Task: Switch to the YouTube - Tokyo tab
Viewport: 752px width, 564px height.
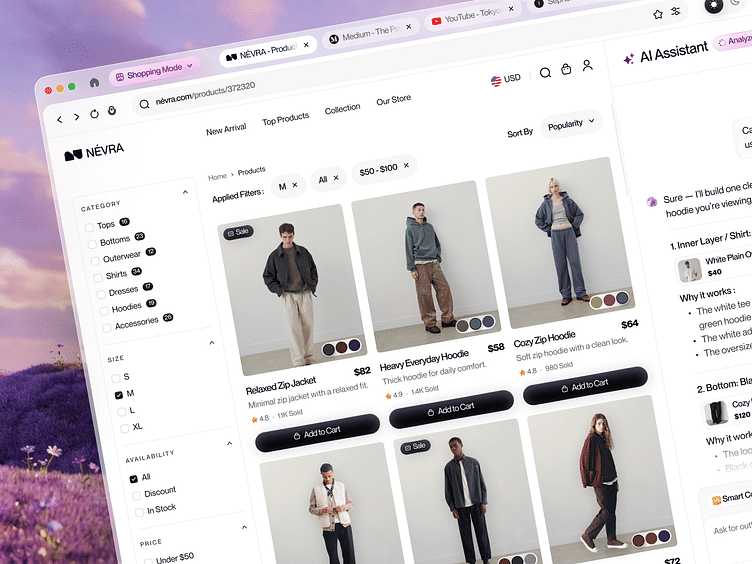Action: coord(473,16)
